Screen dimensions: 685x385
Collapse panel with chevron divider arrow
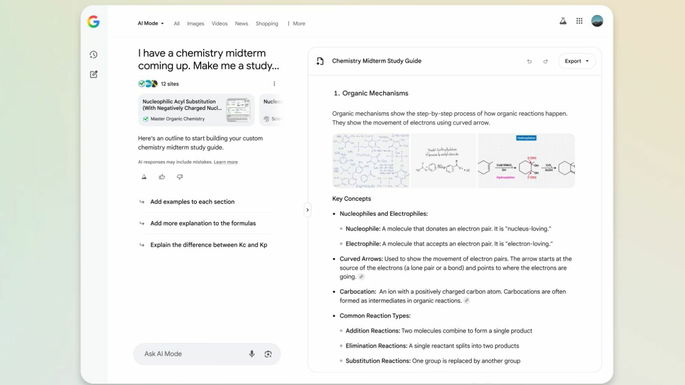pyautogui.click(x=307, y=210)
